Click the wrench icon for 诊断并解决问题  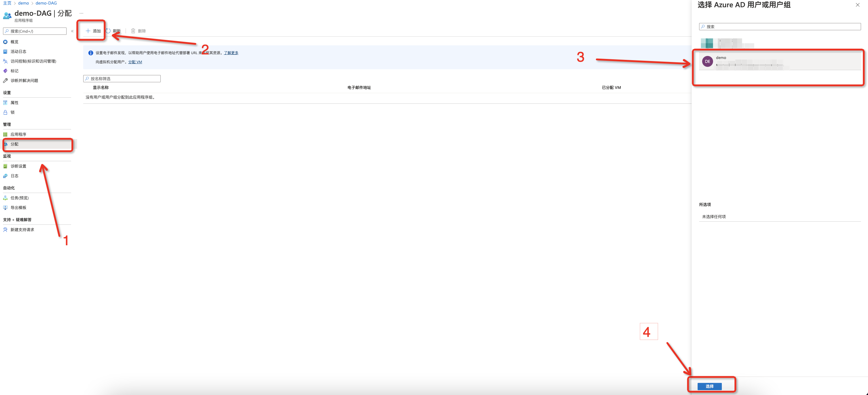coord(5,80)
